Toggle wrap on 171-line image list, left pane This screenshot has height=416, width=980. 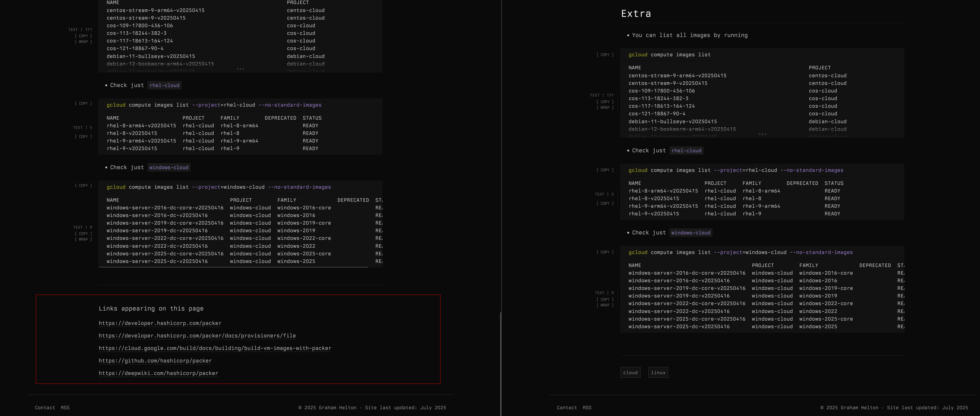(x=83, y=42)
